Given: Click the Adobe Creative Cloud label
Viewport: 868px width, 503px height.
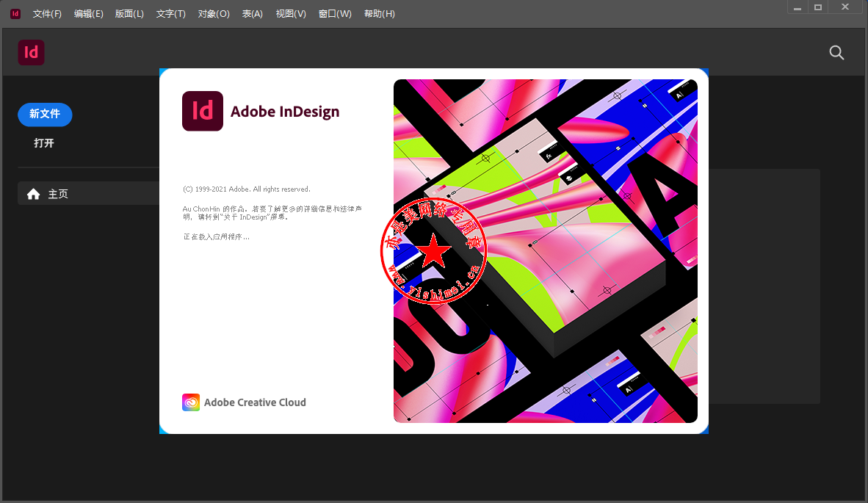Looking at the screenshot, I should tap(256, 402).
